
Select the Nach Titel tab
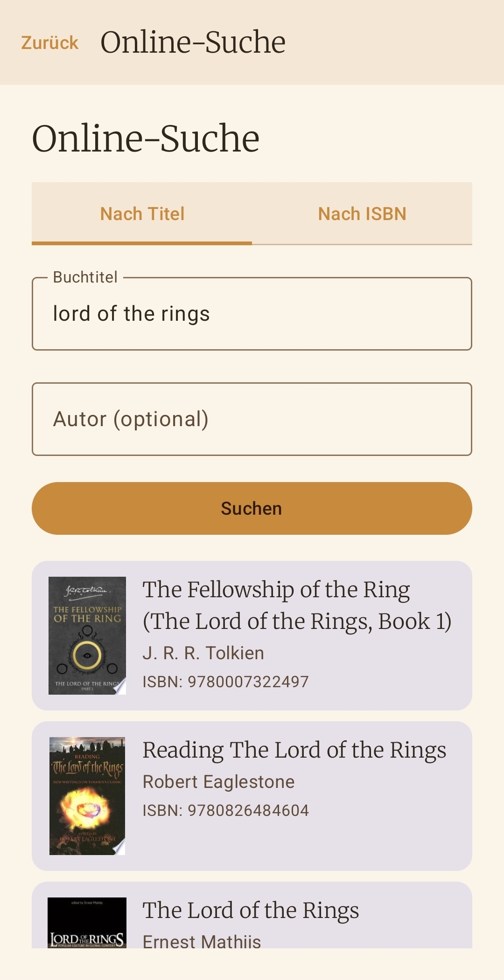tap(143, 214)
